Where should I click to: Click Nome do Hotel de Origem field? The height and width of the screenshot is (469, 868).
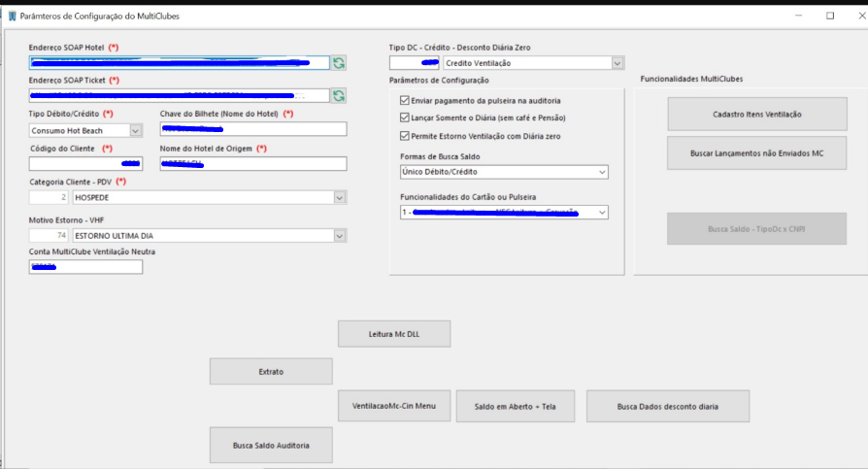[253, 163]
